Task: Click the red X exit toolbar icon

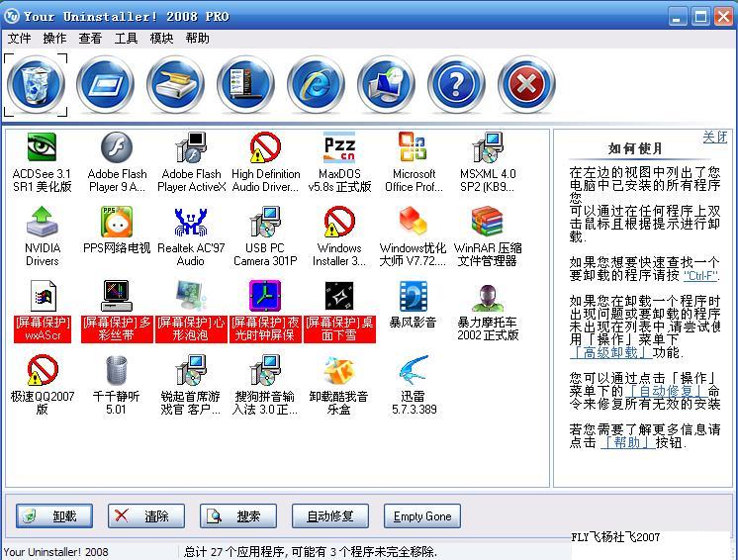Action: 526,85
